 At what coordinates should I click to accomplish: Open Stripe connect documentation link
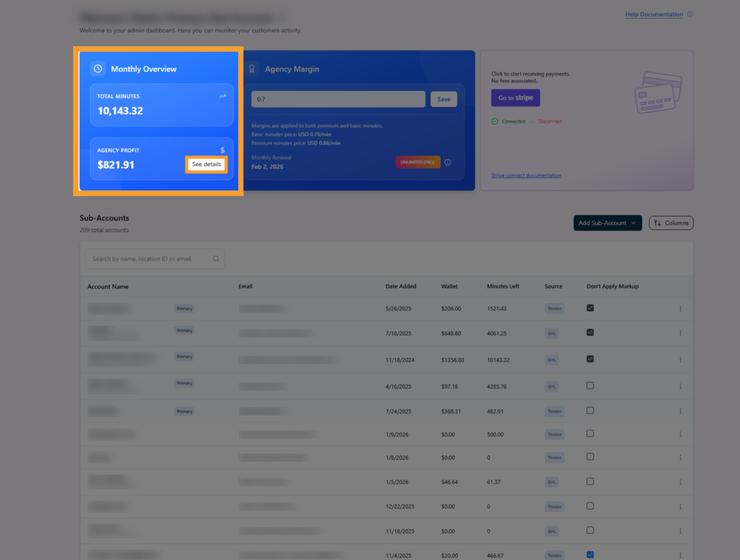pos(526,175)
